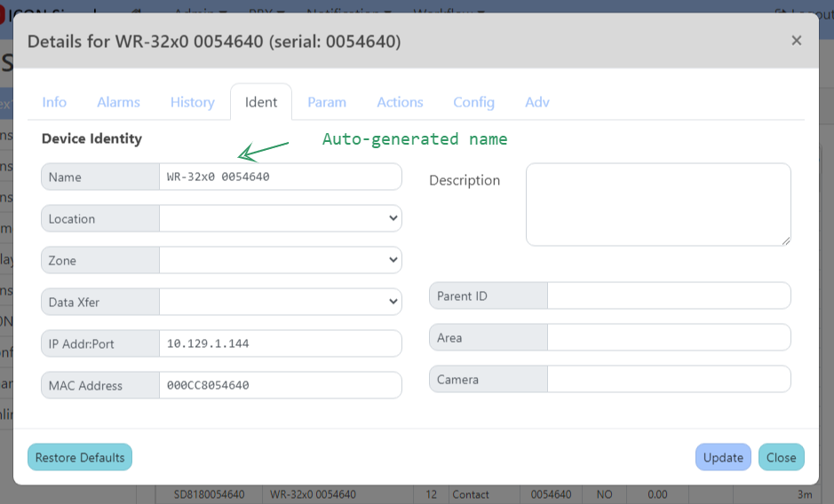Click into the MAC Address field
Screen dimensions: 834x504
coord(280,385)
